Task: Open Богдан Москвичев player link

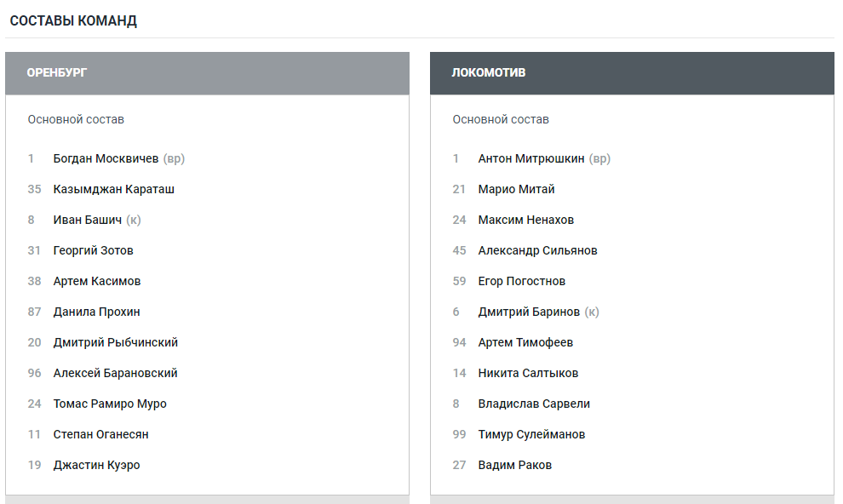Action: (106, 158)
